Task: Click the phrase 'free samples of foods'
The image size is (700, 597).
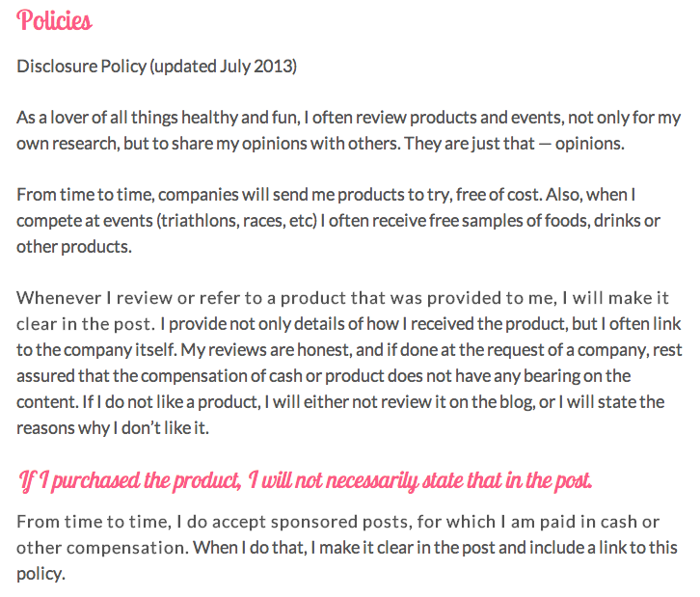Action: (508, 221)
